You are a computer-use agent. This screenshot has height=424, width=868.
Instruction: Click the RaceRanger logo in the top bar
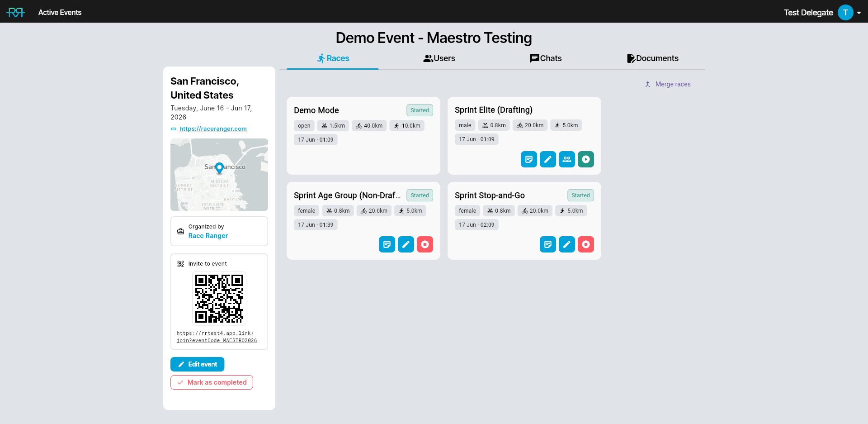[16, 12]
